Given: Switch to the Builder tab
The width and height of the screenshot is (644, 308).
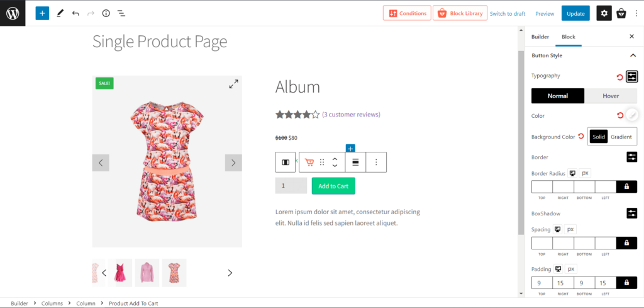Looking at the screenshot, I should pyautogui.click(x=540, y=37).
